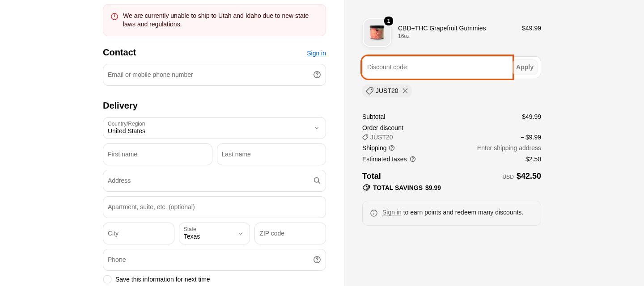The height and width of the screenshot is (286, 644).
Task: Click the Address field search magnifier icon
Action: pos(317,181)
